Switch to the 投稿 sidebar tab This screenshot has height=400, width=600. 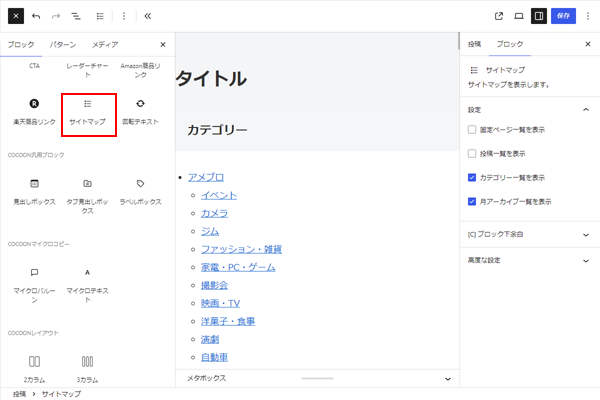474,45
